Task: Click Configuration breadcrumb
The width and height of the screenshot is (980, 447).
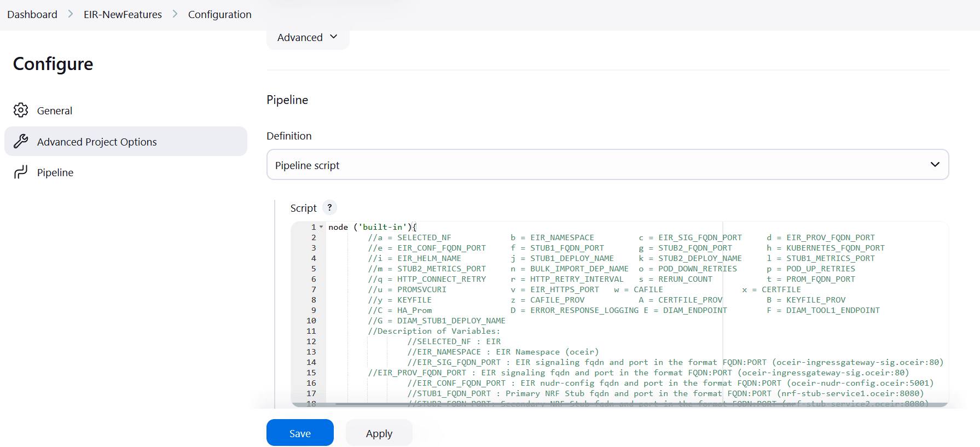Action: [x=220, y=14]
